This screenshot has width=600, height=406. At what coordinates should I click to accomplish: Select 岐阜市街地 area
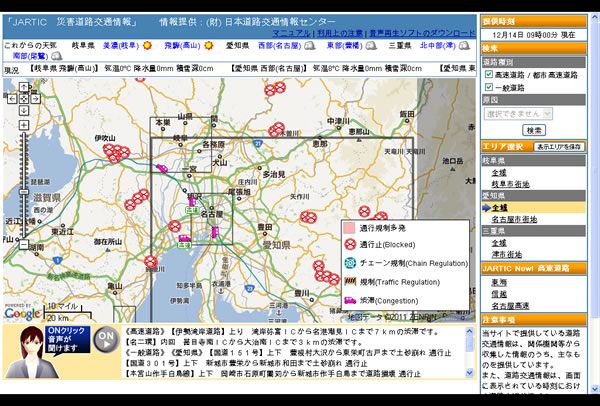click(x=510, y=184)
